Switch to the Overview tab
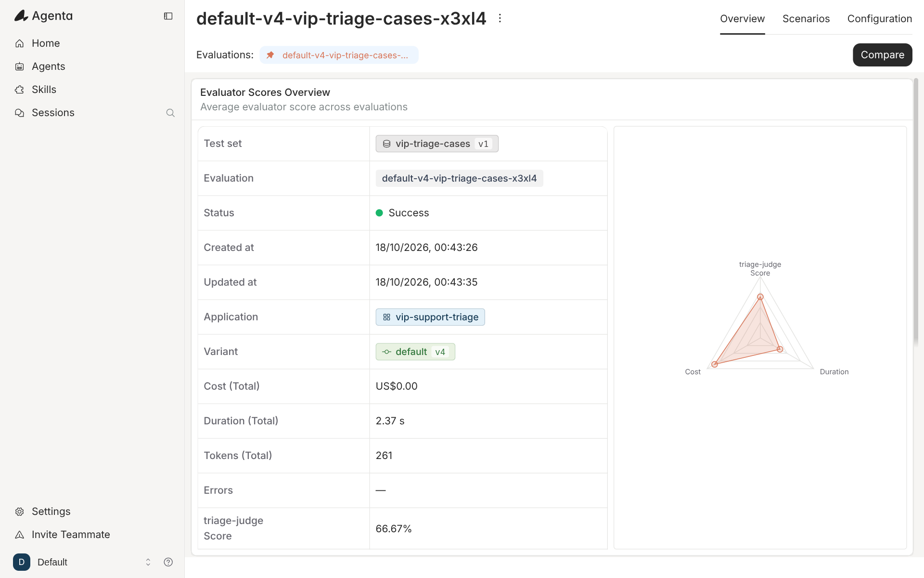Image resolution: width=924 pixels, height=578 pixels. (742, 19)
